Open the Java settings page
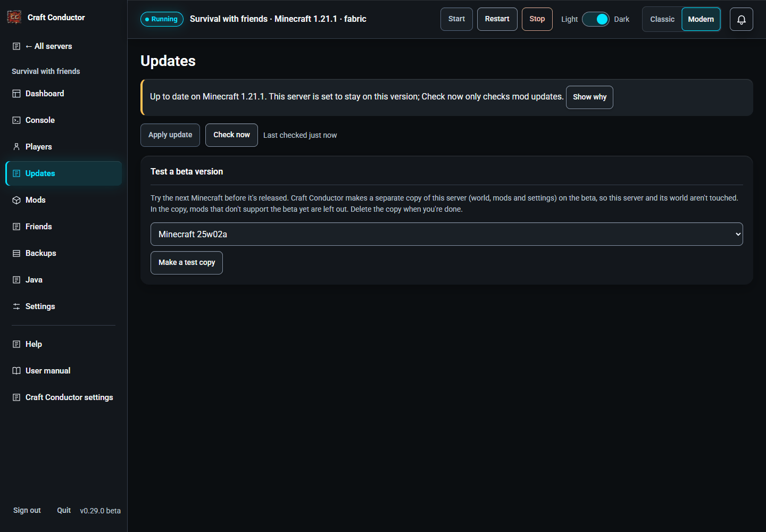Screen dimensions: 766x532 [64, 280]
